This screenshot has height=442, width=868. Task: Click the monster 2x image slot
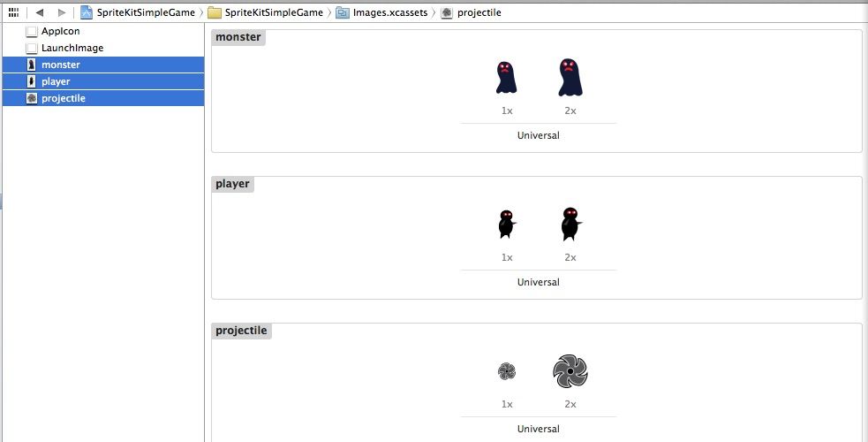(x=570, y=77)
